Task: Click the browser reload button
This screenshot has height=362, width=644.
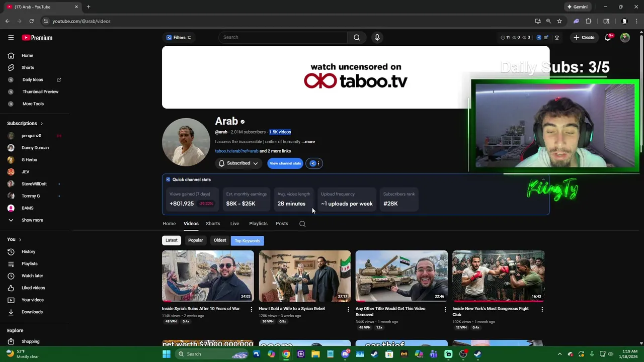Action: point(31,21)
